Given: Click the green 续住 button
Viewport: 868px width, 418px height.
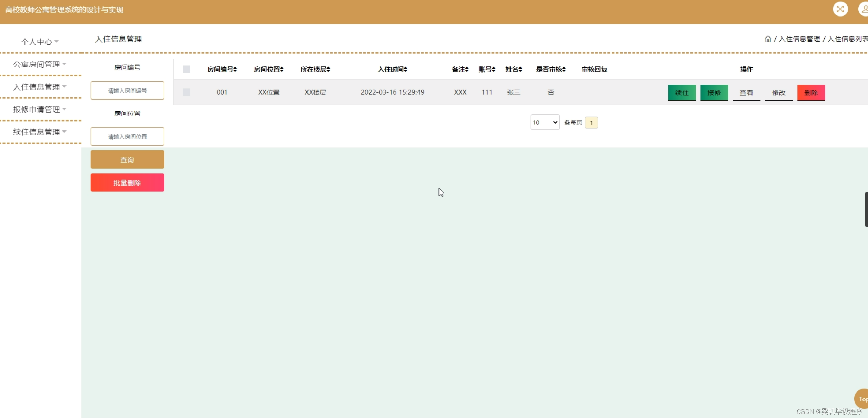Looking at the screenshot, I should click(x=682, y=93).
